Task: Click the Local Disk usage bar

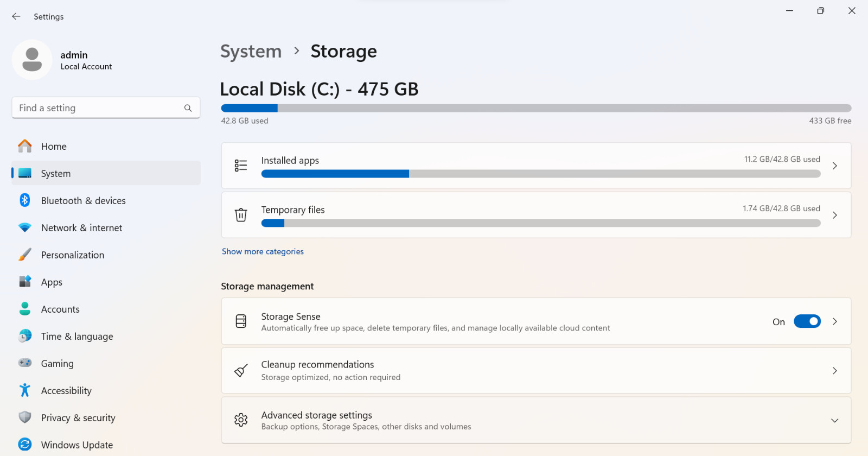Action: 536,108
